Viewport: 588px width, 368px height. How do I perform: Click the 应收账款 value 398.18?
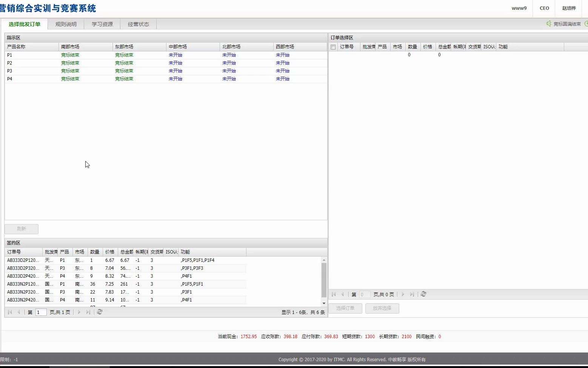pyautogui.click(x=291, y=337)
